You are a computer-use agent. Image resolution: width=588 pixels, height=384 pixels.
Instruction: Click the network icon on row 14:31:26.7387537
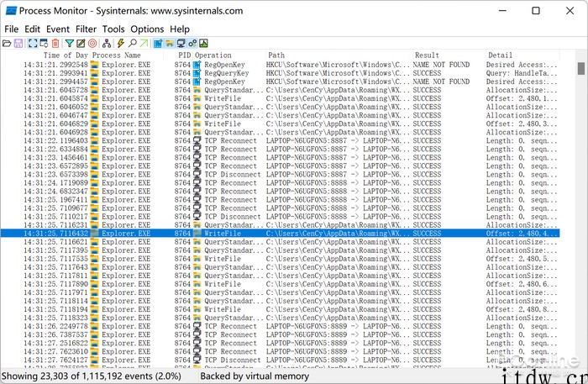click(x=197, y=334)
